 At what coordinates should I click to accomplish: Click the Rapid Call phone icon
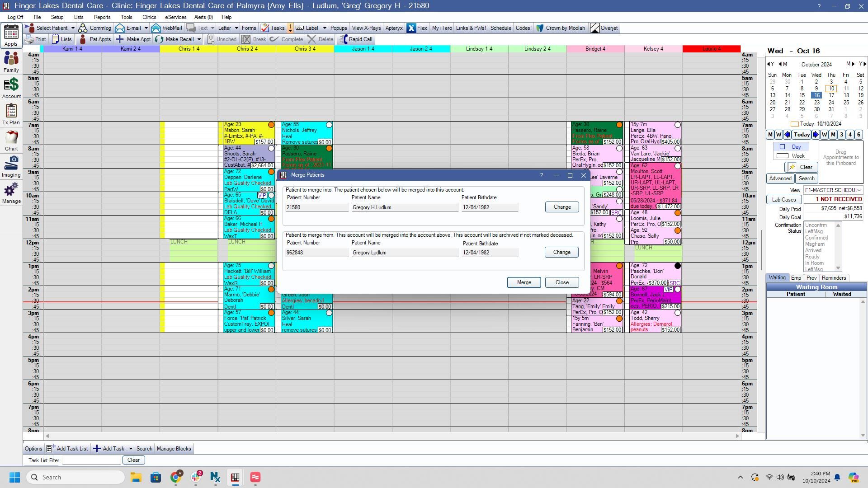click(x=343, y=39)
